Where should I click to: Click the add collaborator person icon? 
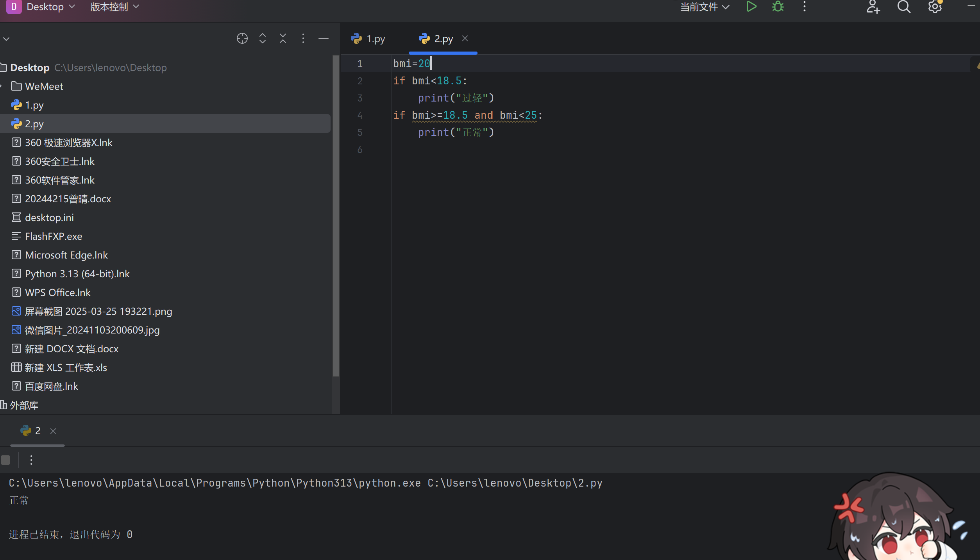[x=873, y=7]
